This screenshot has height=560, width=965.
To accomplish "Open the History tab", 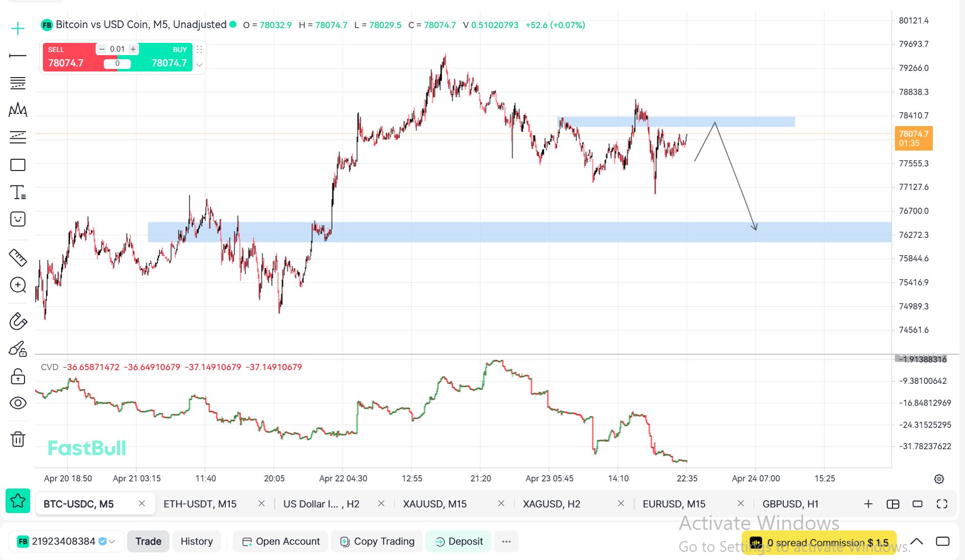I will click(197, 542).
